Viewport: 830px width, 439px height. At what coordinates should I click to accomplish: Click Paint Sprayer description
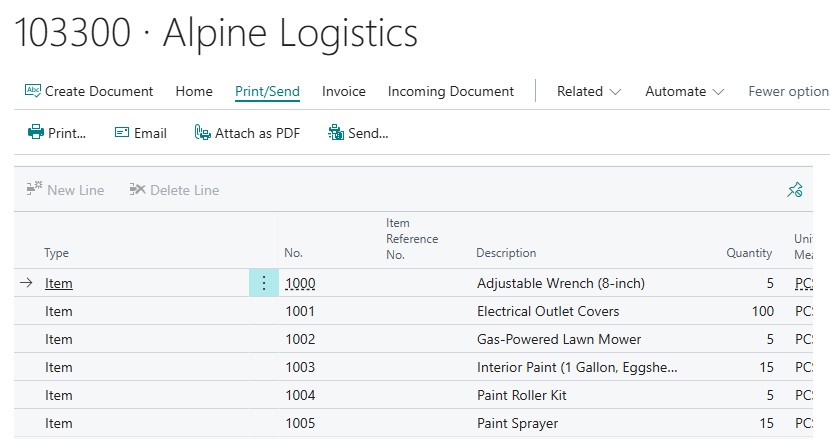click(x=517, y=424)
